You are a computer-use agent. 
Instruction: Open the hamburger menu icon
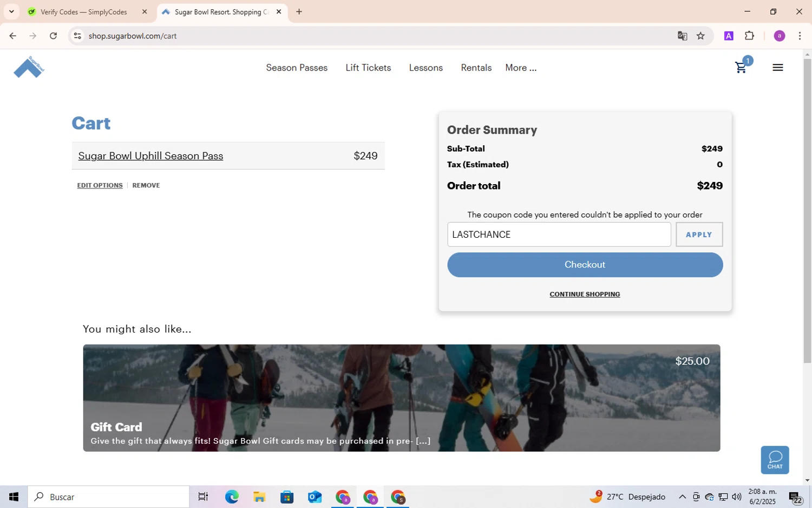tap(778, 68)
